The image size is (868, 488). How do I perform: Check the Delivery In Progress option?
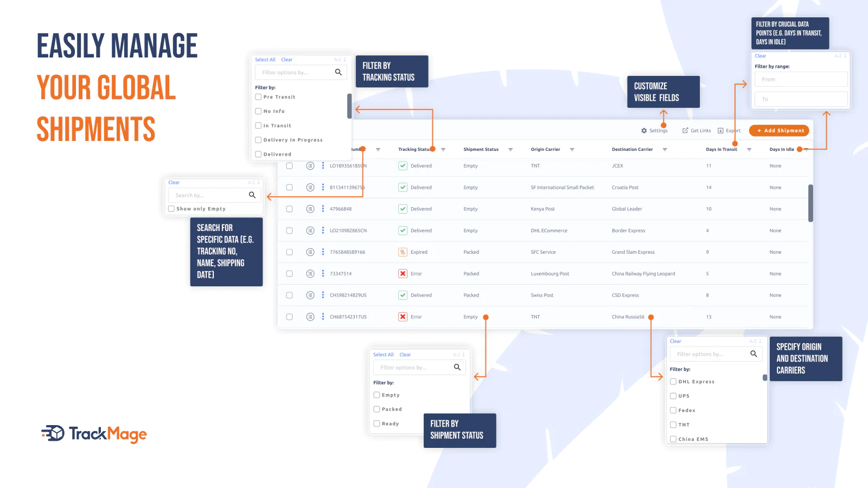(258, 140)
